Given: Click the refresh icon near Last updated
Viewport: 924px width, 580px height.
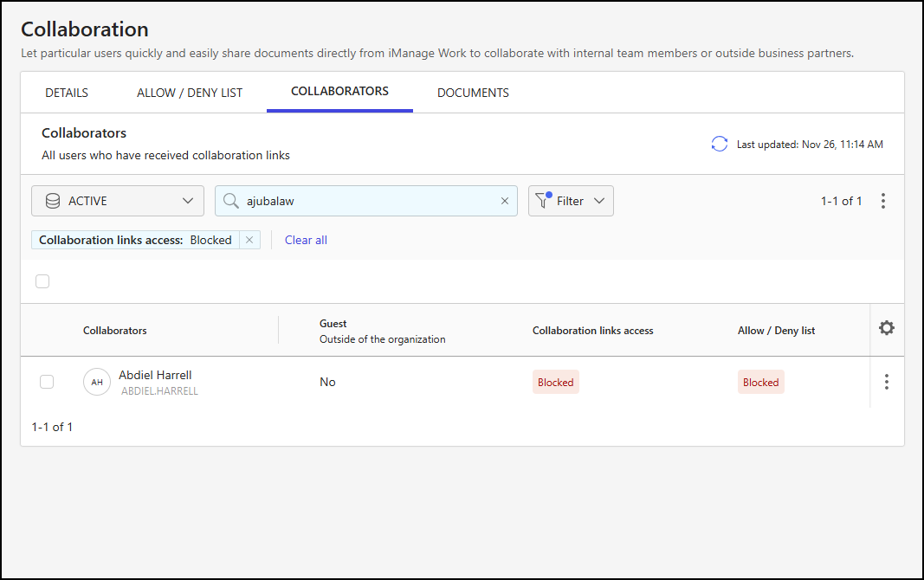Looking at the screenshot, I should [719, 144].
